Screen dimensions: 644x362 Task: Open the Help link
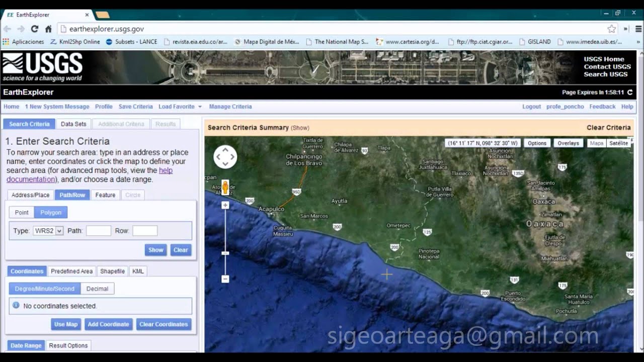click(x=627, y=107)
